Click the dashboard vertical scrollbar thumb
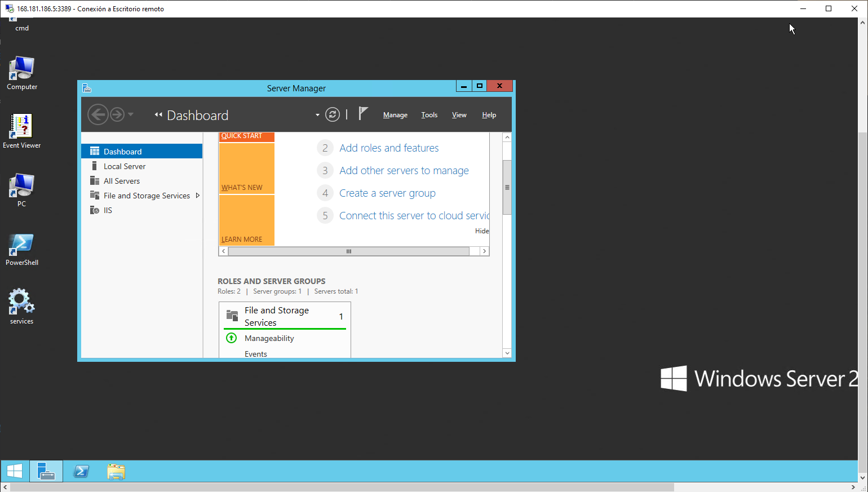Image resolution: width=868 pixels, height=492 pixels. click(x=507, y=187)
